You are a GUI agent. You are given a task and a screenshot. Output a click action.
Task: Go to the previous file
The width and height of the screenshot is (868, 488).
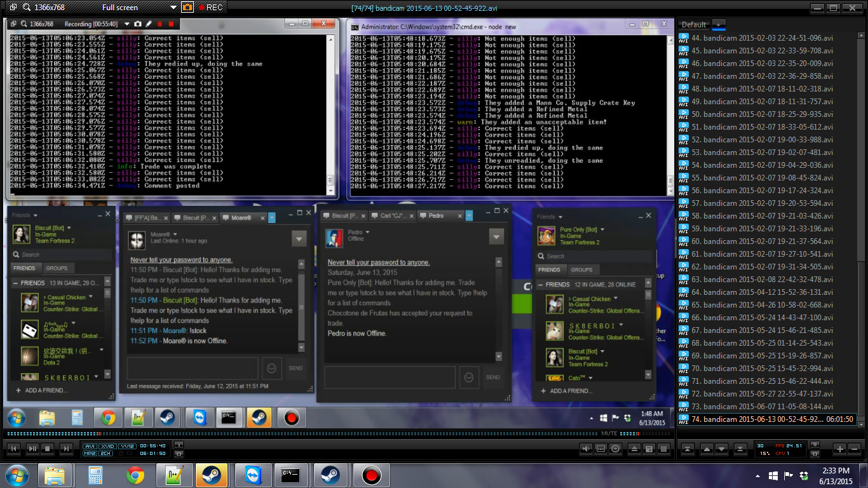14,449
